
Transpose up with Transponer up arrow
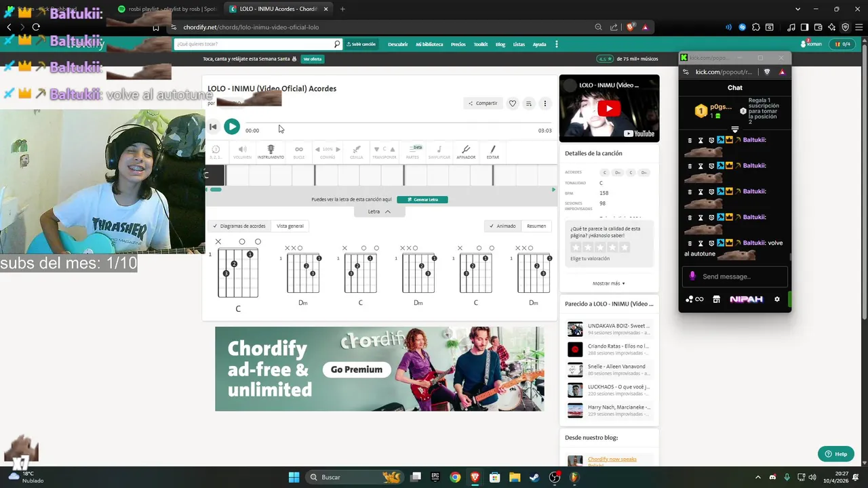(x=392, y=149)
